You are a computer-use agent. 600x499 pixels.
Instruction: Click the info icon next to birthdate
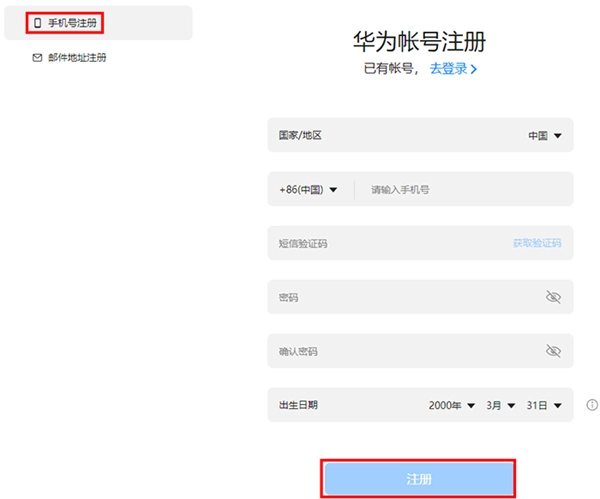point(592,405)
